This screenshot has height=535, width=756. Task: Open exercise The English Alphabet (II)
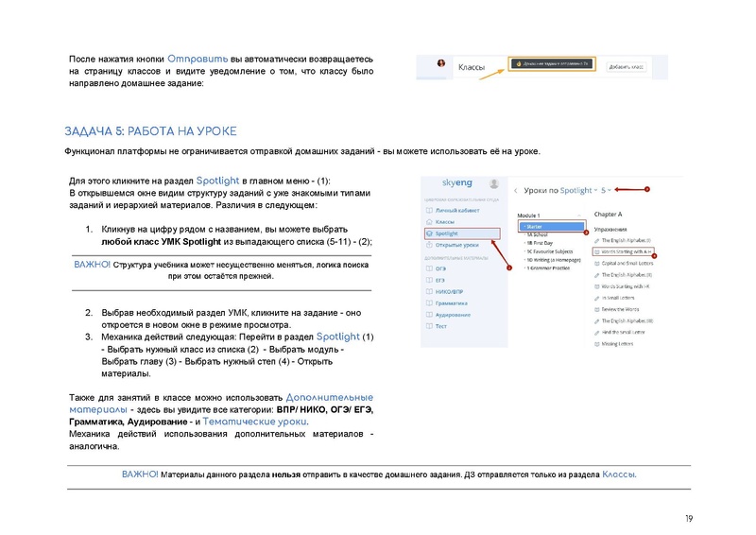[627, 275]
